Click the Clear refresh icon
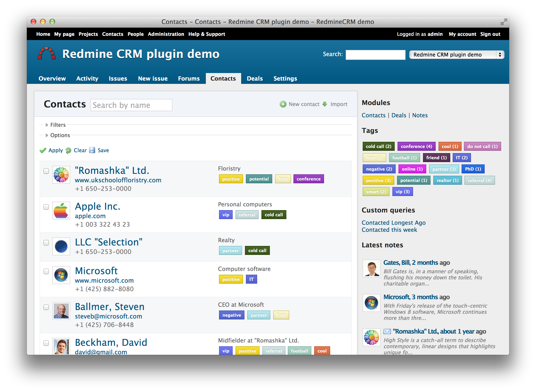 point(68,151)
